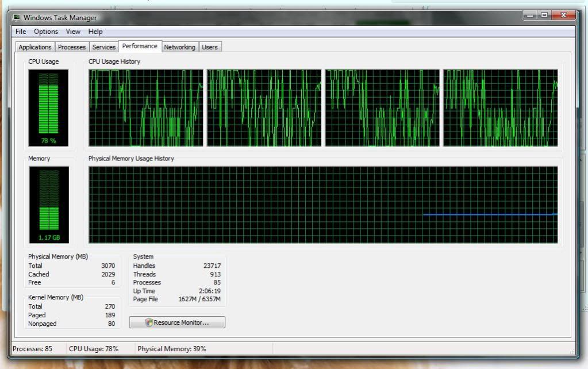Click the 'Handles' label in System group
The image size is (588, 369).
(x=144, y=266)
